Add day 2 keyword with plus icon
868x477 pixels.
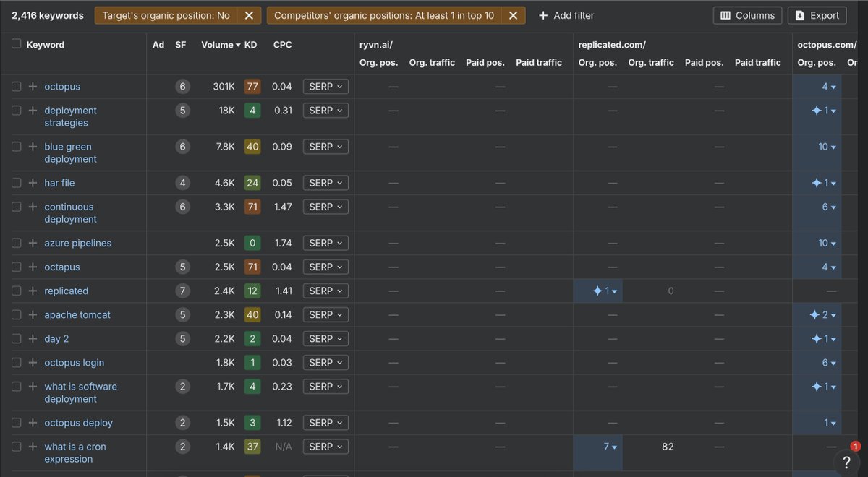(33, 338)
